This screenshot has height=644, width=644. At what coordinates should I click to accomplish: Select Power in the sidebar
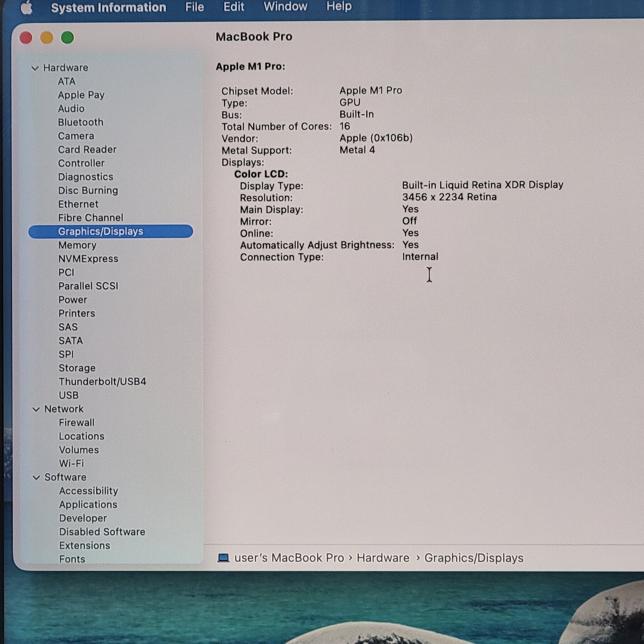pyautogui.click(x=73, y=300)
